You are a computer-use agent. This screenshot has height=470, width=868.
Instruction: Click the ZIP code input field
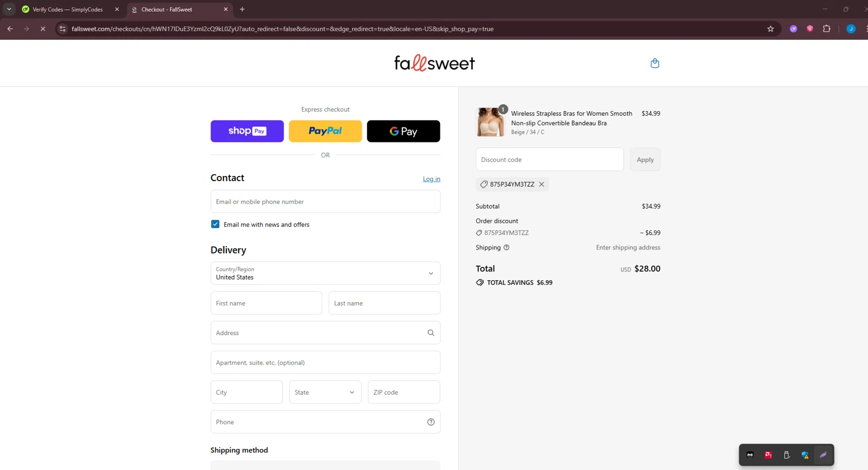pos(404,392)
